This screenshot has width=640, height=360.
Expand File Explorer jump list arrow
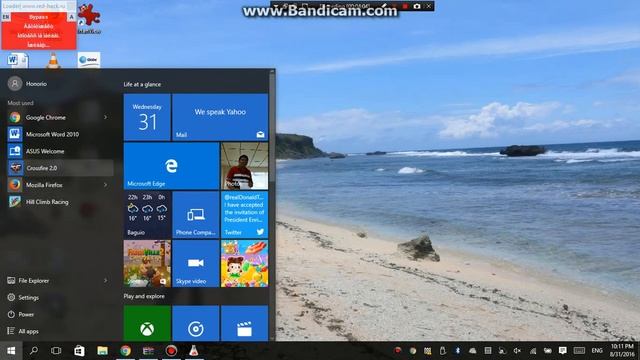105,280
